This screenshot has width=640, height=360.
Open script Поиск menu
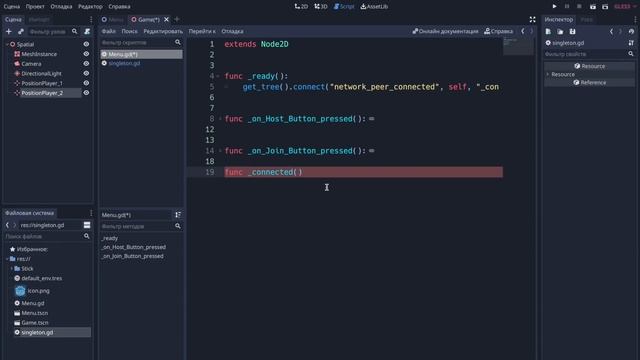[129, 31]
